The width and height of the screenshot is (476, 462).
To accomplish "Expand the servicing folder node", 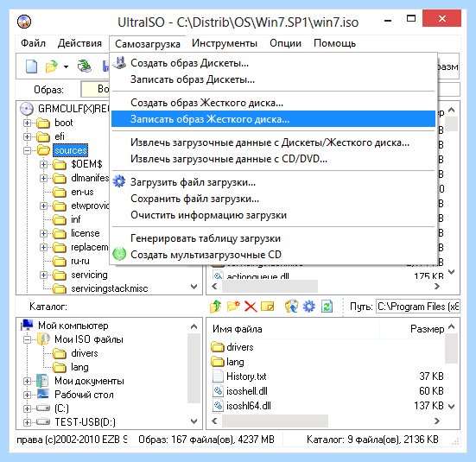I will (x=43, y=275).
